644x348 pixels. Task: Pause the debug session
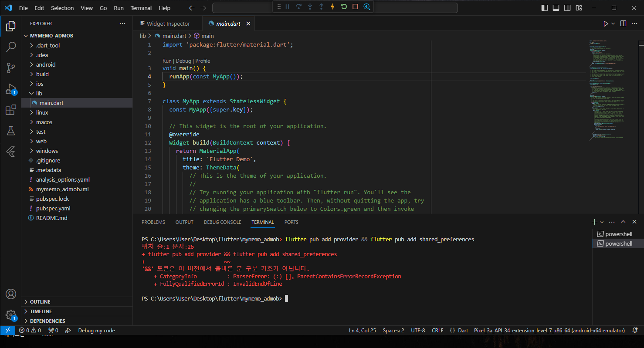[287, 7]
